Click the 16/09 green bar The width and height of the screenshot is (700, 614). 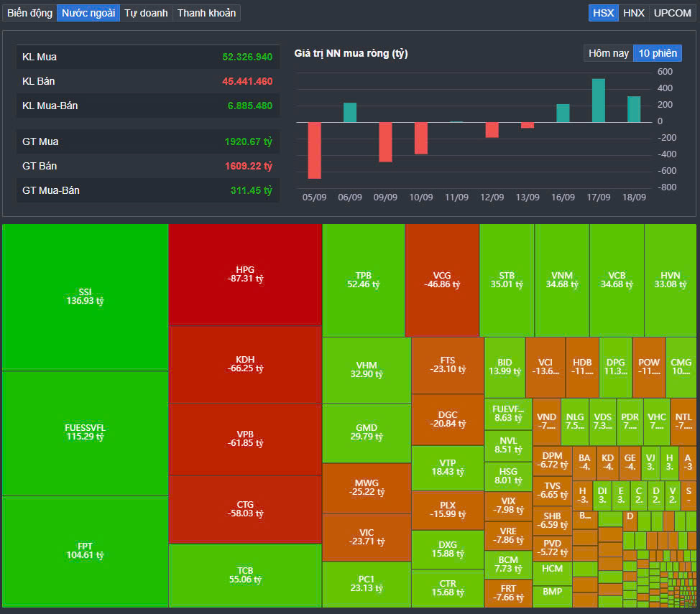tap(563, 113)
